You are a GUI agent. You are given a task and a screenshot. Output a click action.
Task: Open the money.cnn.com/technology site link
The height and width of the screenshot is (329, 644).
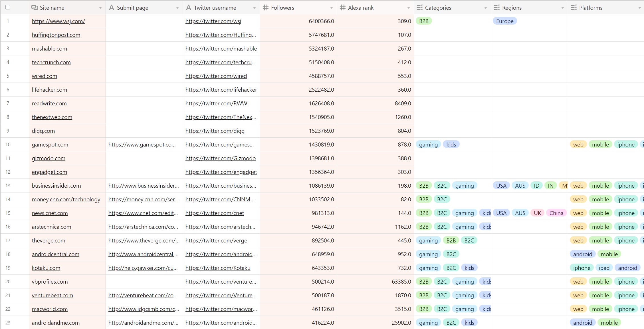tap(66, 199)
